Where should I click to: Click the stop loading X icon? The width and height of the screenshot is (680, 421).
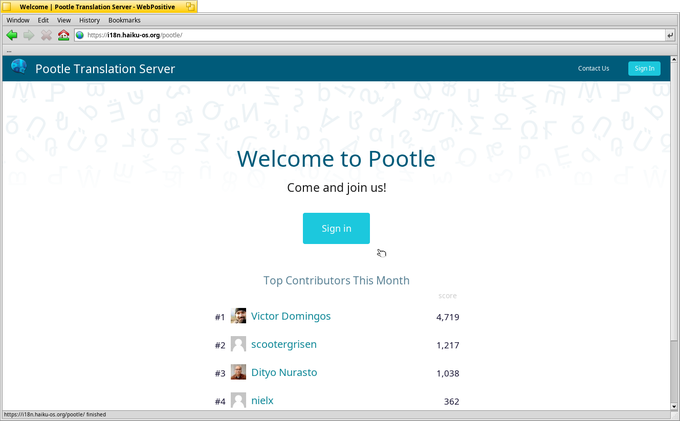(x=46, y=35)
